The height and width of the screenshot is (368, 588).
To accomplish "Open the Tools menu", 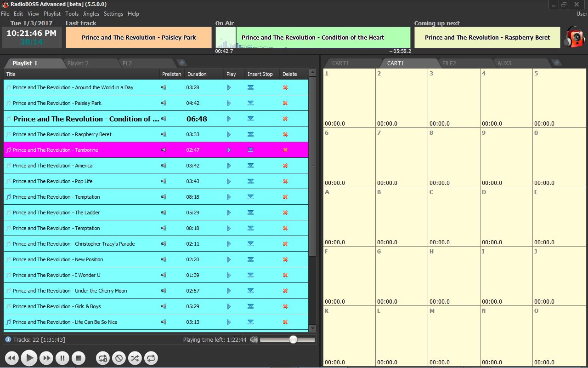I will coord(72,14).
